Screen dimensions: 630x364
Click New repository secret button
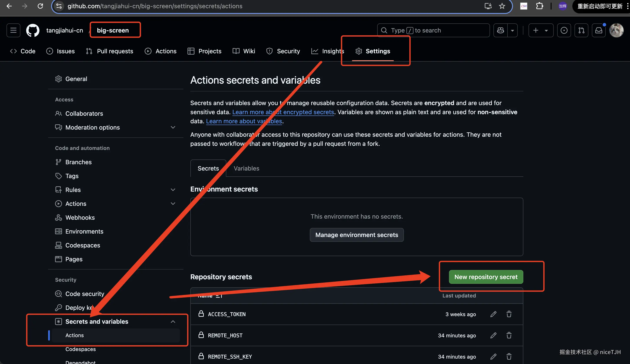click(486, 277)
